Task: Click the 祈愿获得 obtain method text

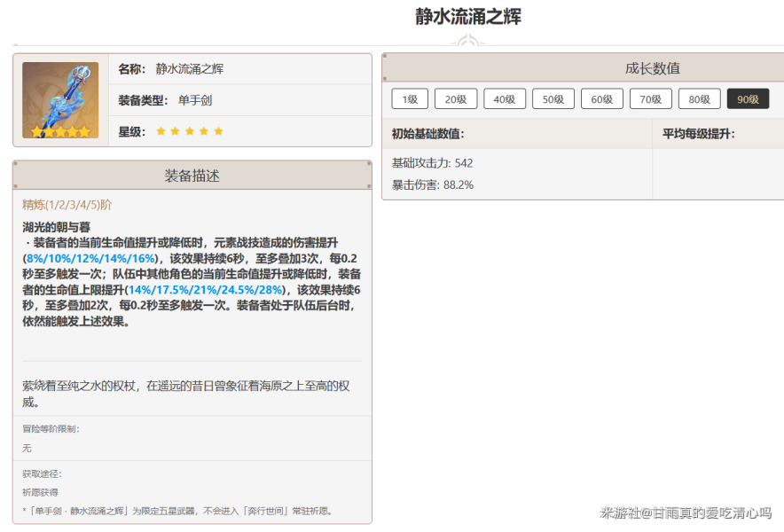Action: coord(41,492)
